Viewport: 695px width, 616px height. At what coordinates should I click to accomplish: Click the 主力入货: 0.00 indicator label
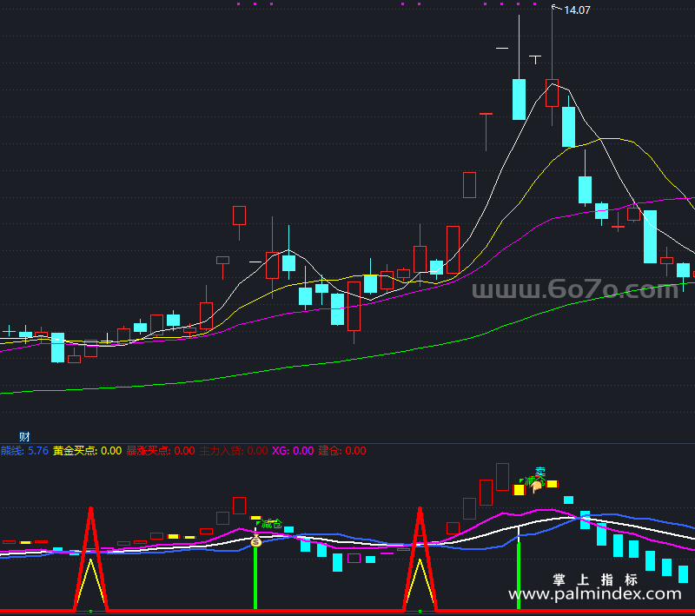pyautogui.click(x=234, y=451)
